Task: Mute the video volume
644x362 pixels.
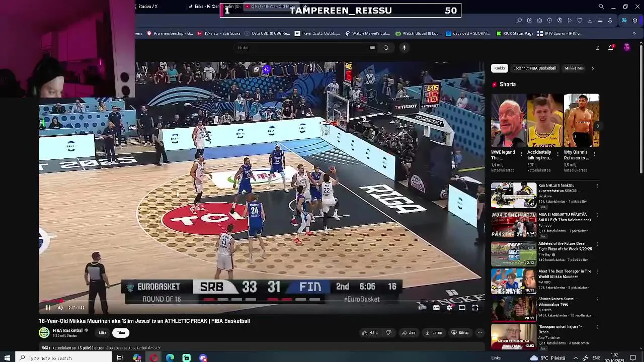Action: point(60,308)
